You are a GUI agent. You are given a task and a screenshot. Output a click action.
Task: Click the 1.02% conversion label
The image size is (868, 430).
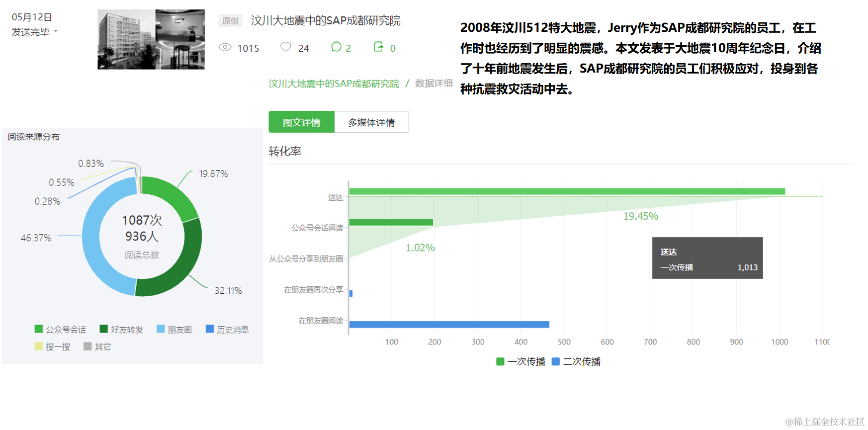tap(420, 248)
